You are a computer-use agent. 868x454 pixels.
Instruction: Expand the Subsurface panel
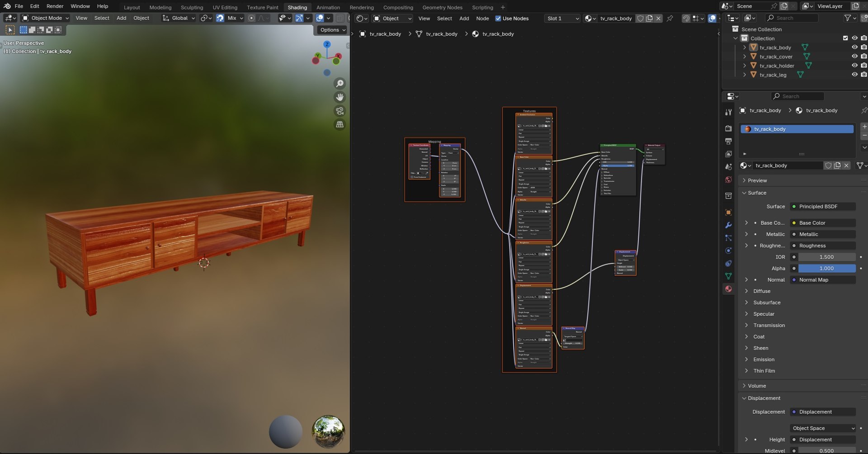click(766, 303)
